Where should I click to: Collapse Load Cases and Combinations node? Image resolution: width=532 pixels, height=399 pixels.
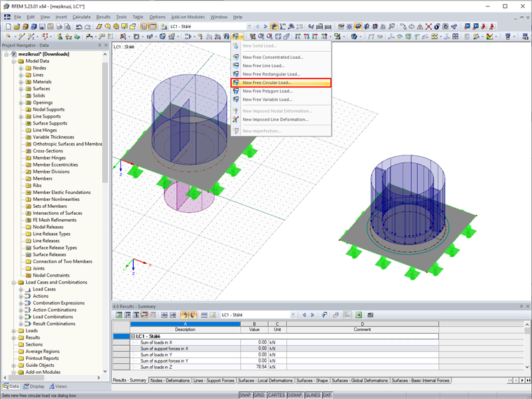[14, 282]
